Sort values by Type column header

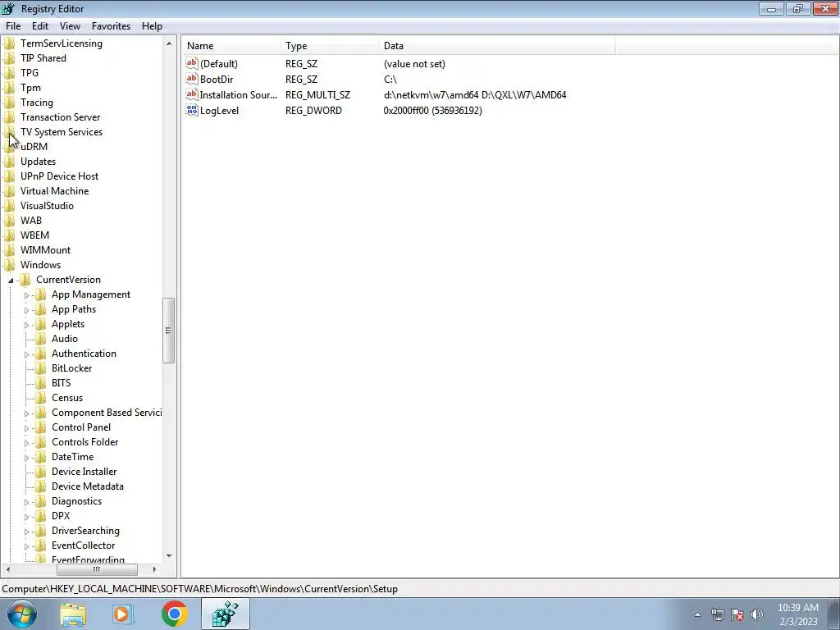tap(329, 46)
